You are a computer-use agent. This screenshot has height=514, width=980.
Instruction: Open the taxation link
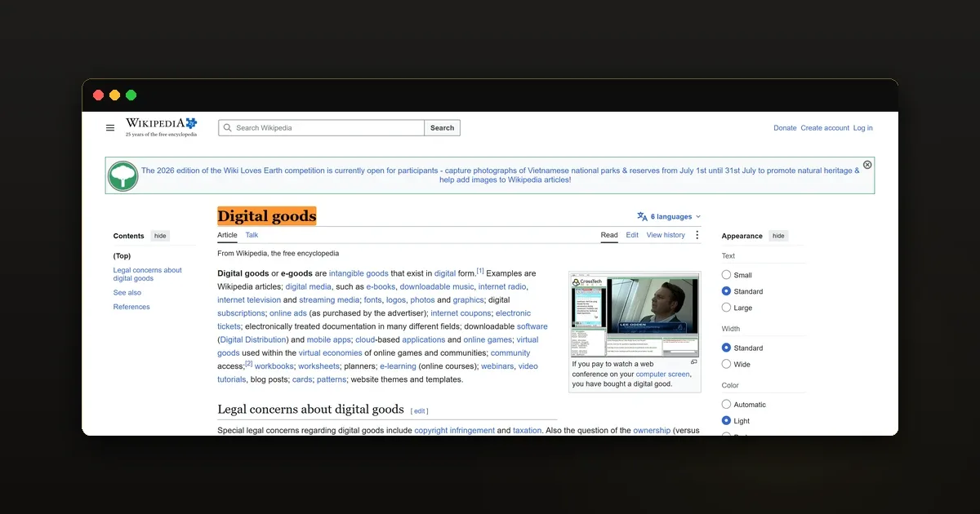[527, 430]
